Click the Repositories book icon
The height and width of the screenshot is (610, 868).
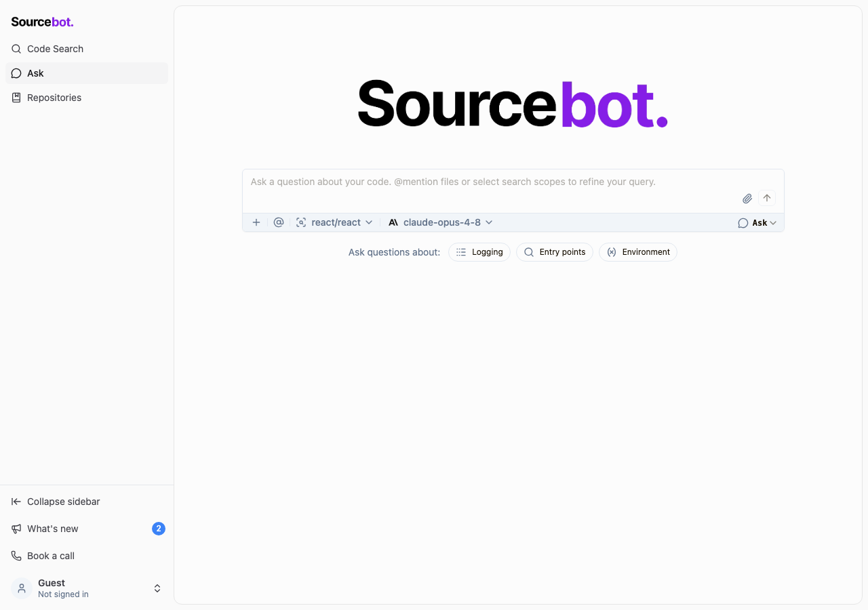pos(16,98)
